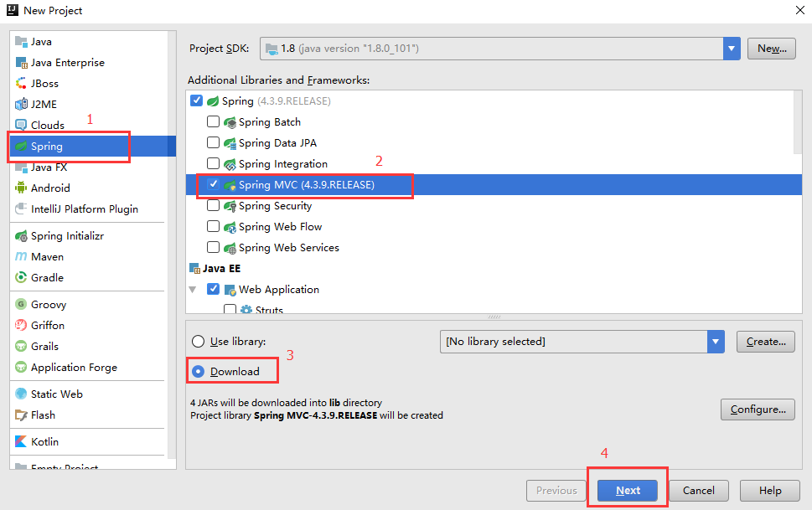Viewport: 812px width, 510px height.
Task: Expand the No library selected combo box
Action: point(716,342)
